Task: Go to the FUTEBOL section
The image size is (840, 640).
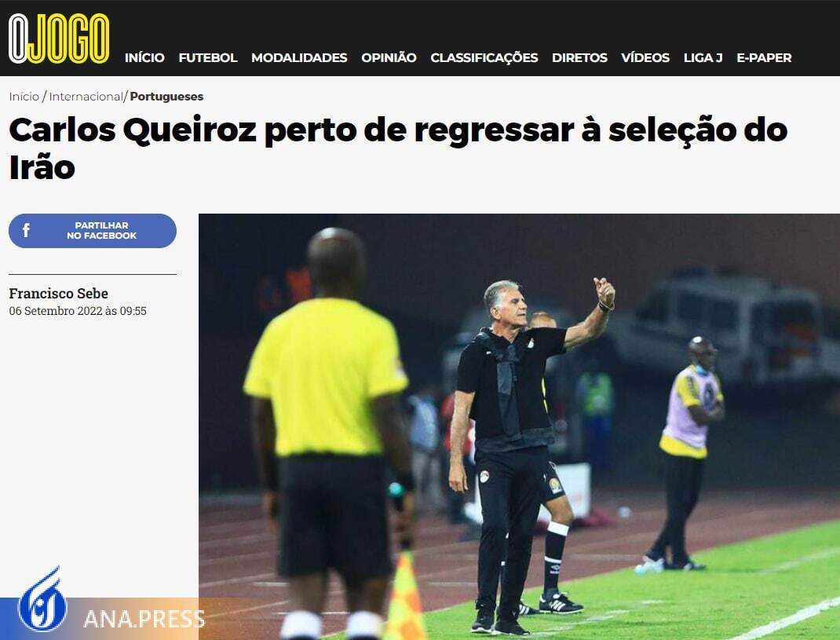Action: coord(208,57)
